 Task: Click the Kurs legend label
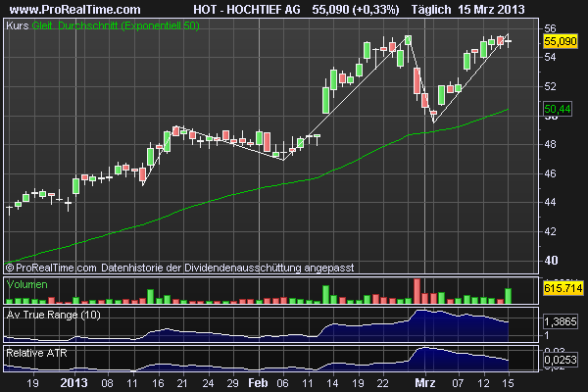[x=18, y=25]
